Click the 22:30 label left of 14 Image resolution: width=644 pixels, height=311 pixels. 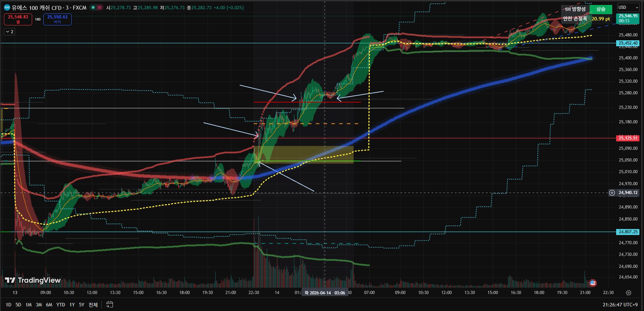point(254,293)
